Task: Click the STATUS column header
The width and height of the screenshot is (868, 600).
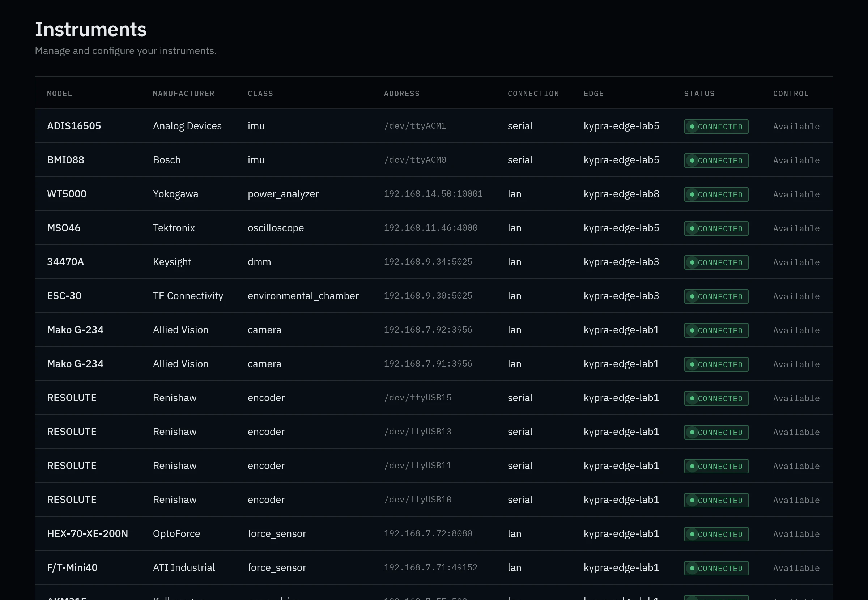Action: click(x=699, y=94)
